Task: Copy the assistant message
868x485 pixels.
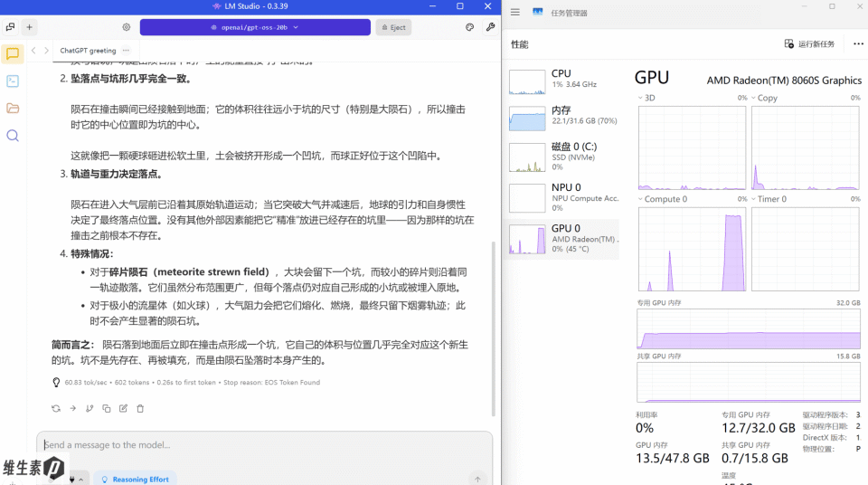Action: click(107, 408)
